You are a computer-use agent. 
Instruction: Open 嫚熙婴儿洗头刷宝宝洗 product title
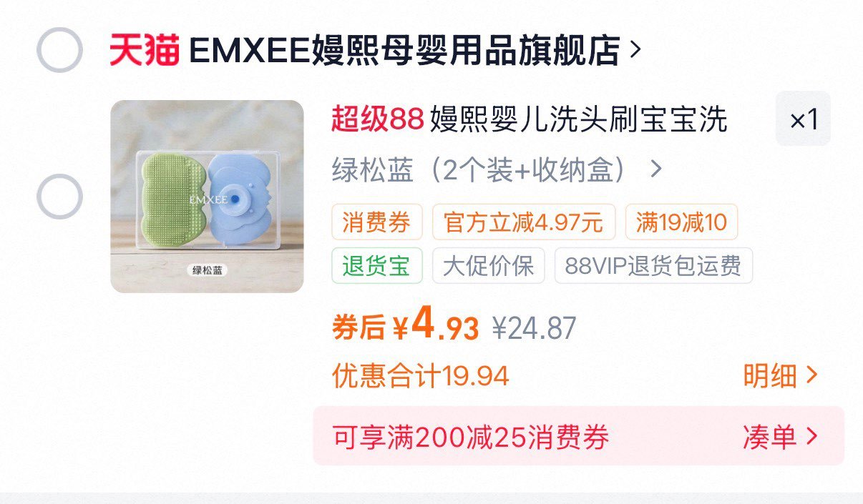(x=578, y=120)
